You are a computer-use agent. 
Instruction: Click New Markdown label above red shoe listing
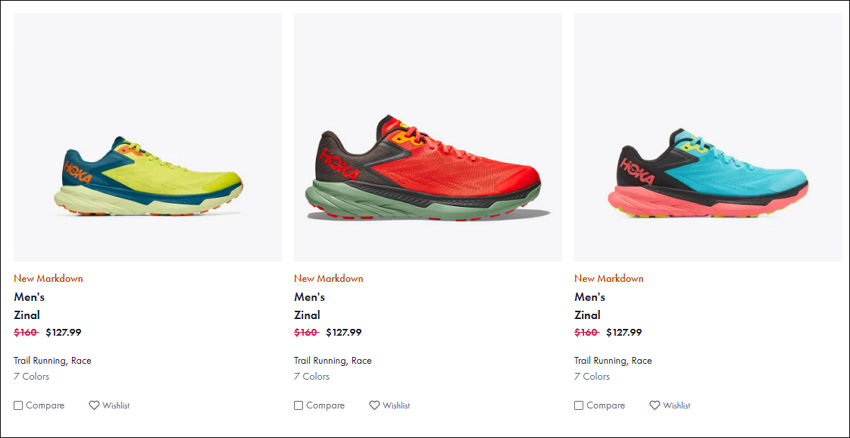pos(329,278)
